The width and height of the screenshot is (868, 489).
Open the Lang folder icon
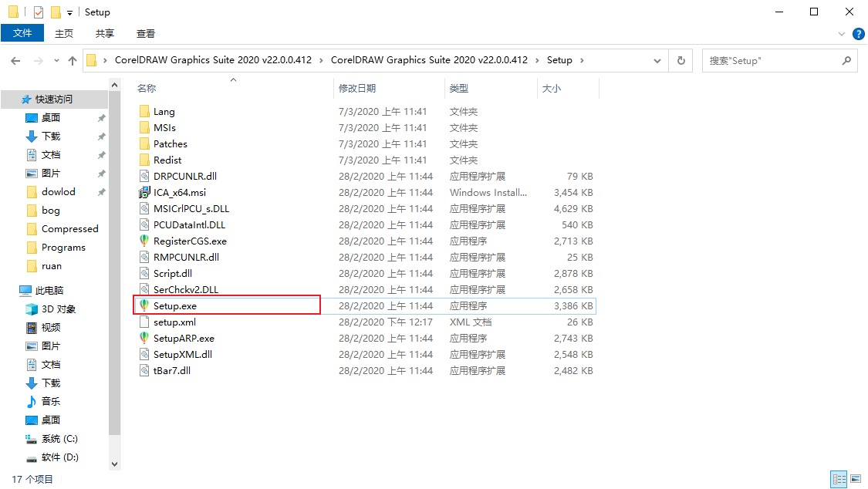click(x=144, y=111)
